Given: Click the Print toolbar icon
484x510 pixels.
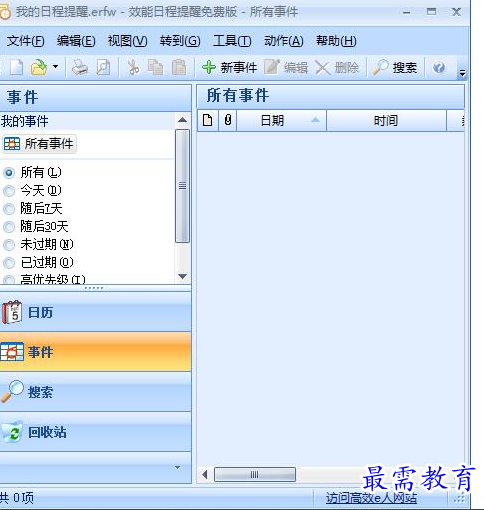Looking at the screenshot, I should (79, 67).
